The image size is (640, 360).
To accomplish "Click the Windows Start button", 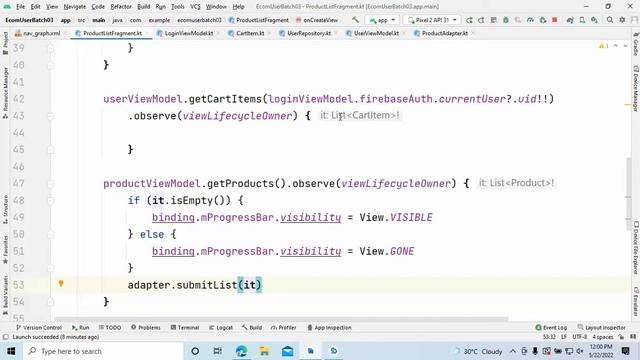I will coord(11,351).
